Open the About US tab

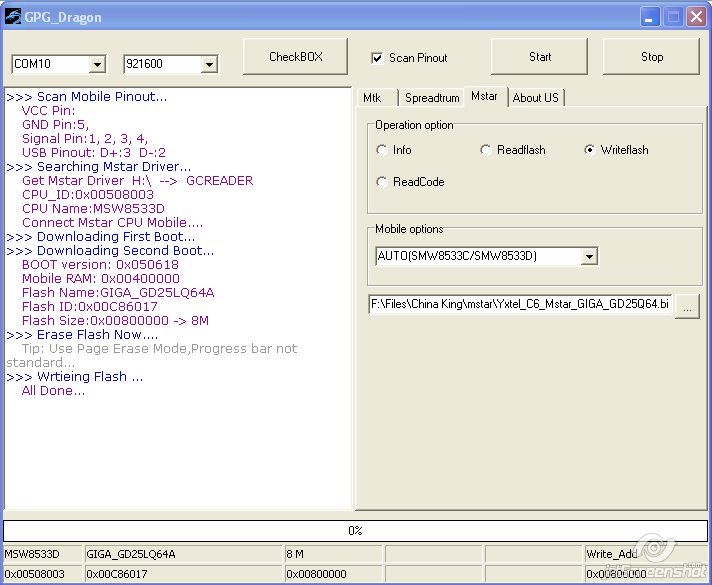click(536, 98)
